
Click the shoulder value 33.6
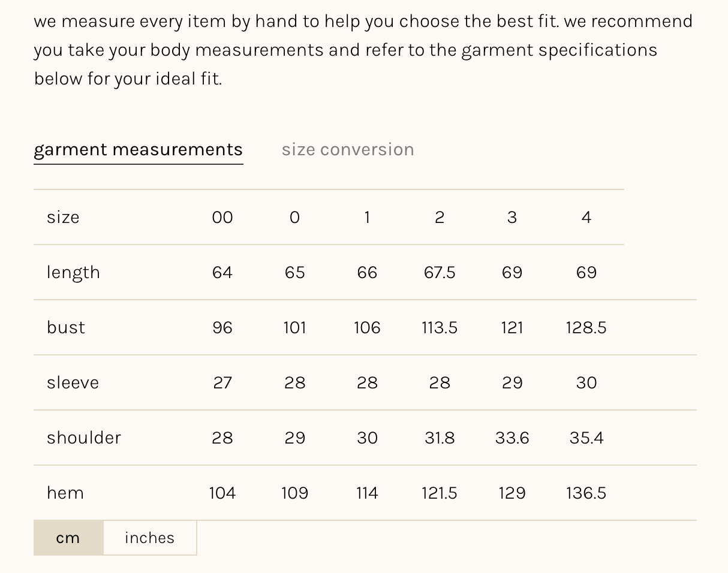pos(512,438)
